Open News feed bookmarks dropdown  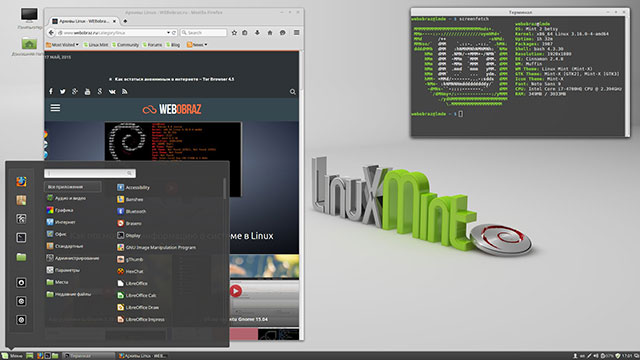(x=197, y=44)
